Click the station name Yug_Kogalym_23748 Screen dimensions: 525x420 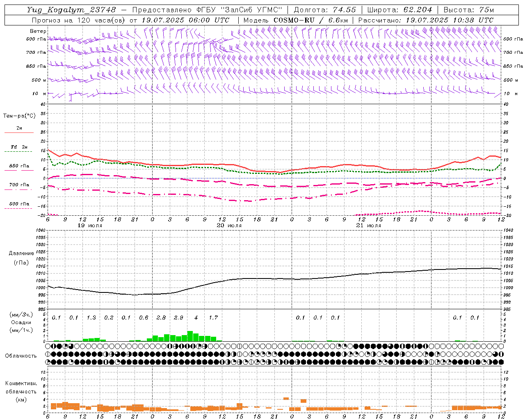coord(71,10)
